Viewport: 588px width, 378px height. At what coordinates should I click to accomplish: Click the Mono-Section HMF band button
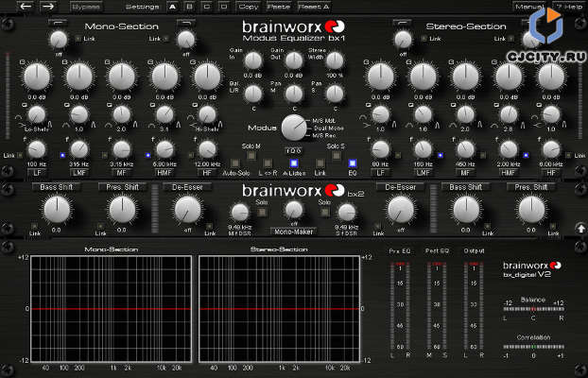click(164, 173)
